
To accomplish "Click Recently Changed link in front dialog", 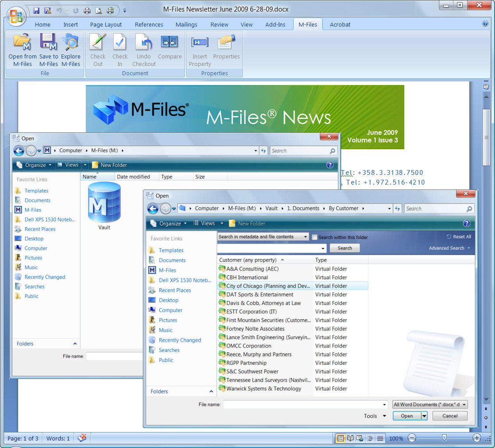I will tap(180, 340).
